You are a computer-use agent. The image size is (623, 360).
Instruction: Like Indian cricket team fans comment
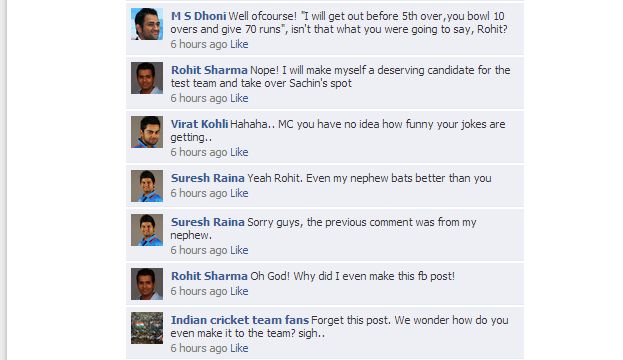[239, 348]
